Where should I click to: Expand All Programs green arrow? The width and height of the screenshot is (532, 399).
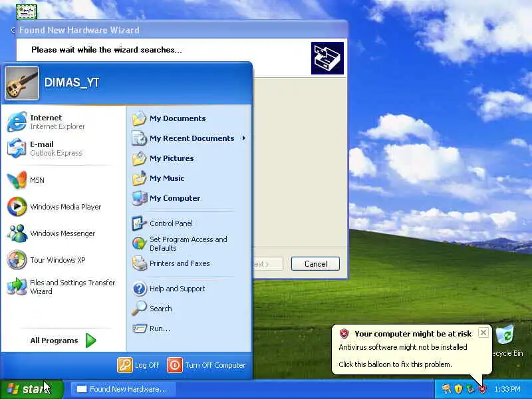90,340
